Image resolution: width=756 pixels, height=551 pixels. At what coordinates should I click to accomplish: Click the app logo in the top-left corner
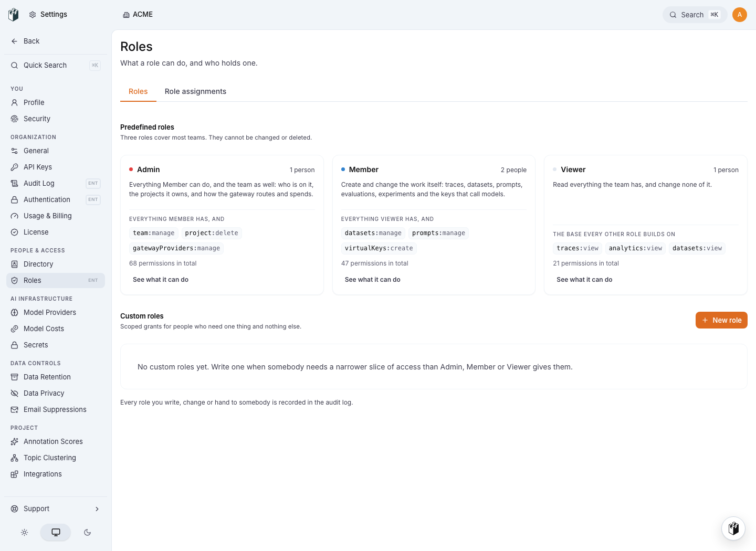14,15
